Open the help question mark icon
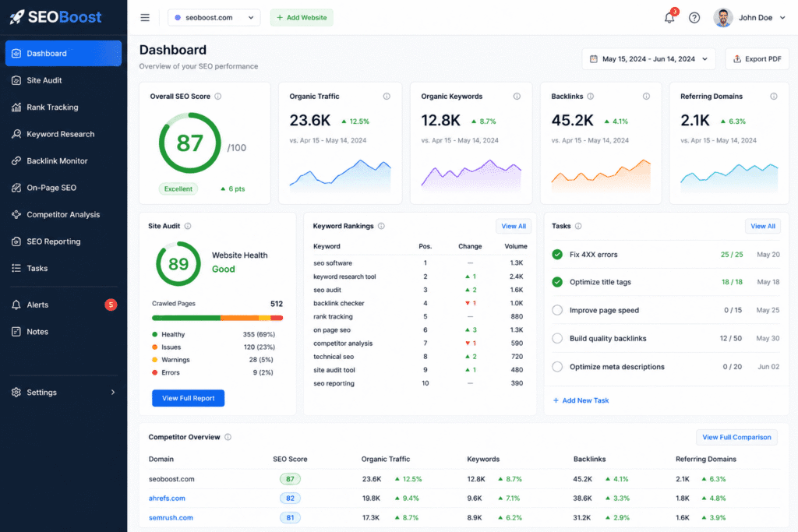Viewport: 798px width, 532px height. (694, 18)
